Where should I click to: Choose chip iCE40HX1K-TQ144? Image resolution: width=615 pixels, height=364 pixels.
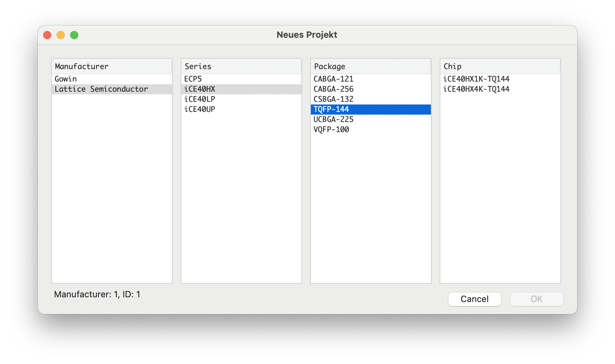[500, 79]
